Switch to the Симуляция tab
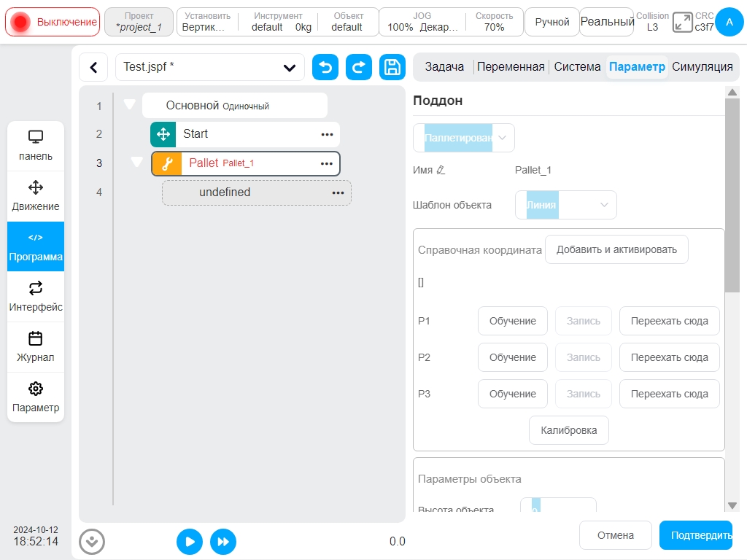747x560 pixels. pos(703,66)
